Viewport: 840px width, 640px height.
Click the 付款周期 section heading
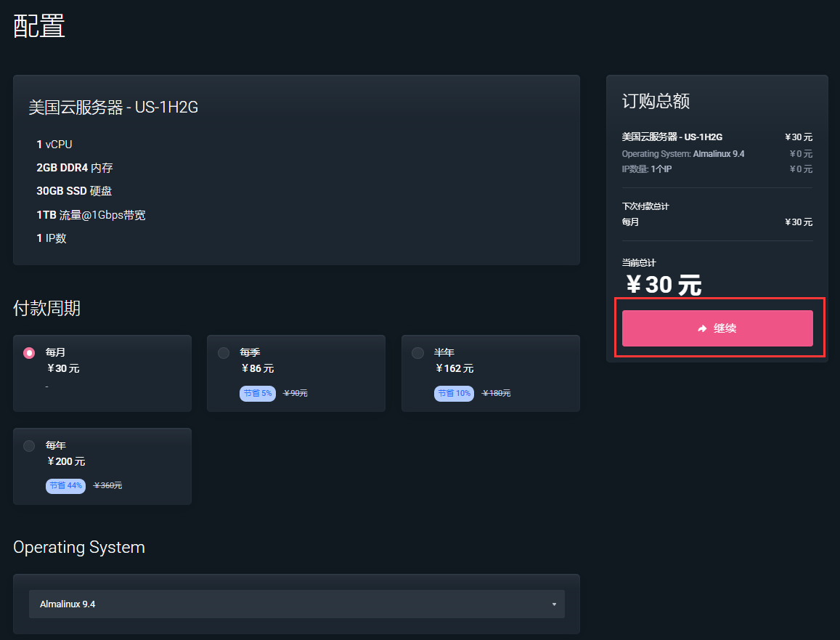[x=46, y=309]
